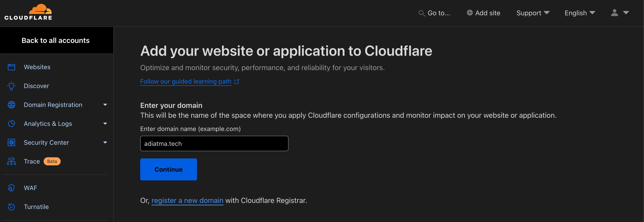Open the English language dropdown
Image resolution: width=644 pixels, height=222 pixels.
580,13
